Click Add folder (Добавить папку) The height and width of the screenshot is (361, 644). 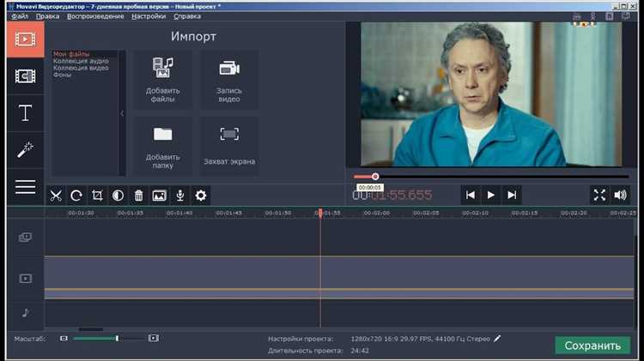(162, 147)
